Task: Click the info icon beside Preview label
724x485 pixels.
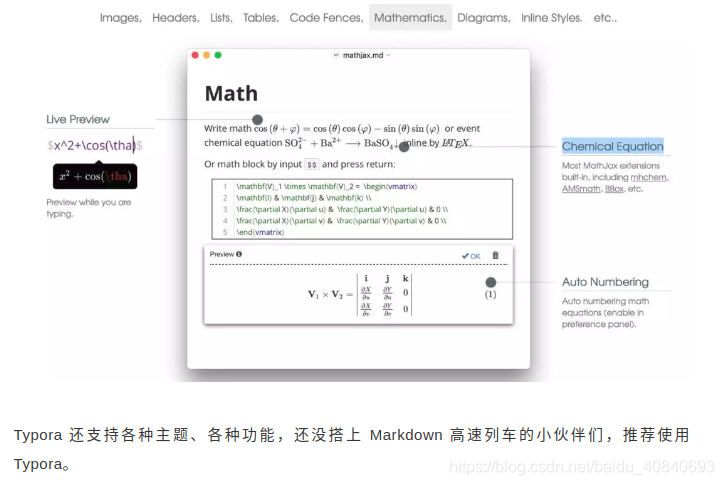Action: pyautogui.click(x=239, y=254)
